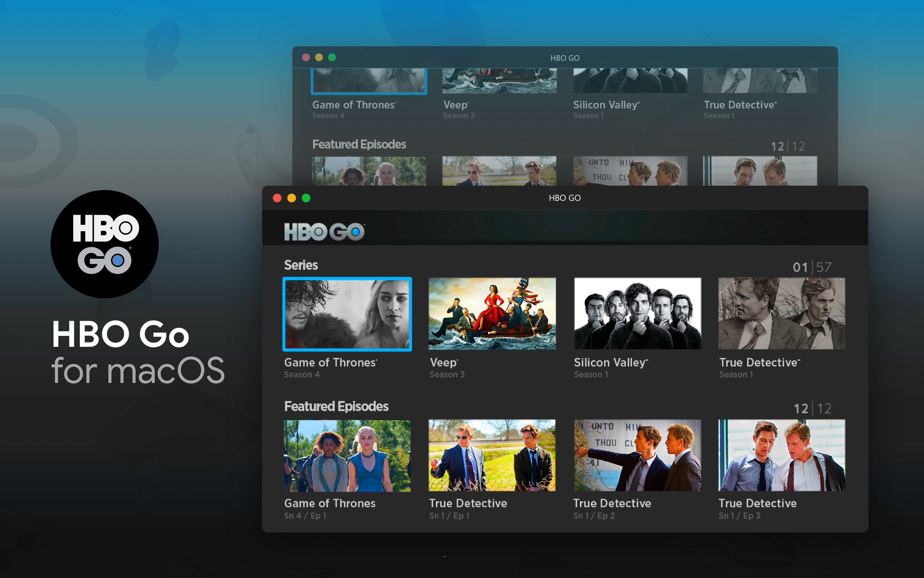This screenshot has height=578, width=924.
Task: Play True Detective Sn 1 / Ep 3 thumbnail
Action: coord(781,456)
